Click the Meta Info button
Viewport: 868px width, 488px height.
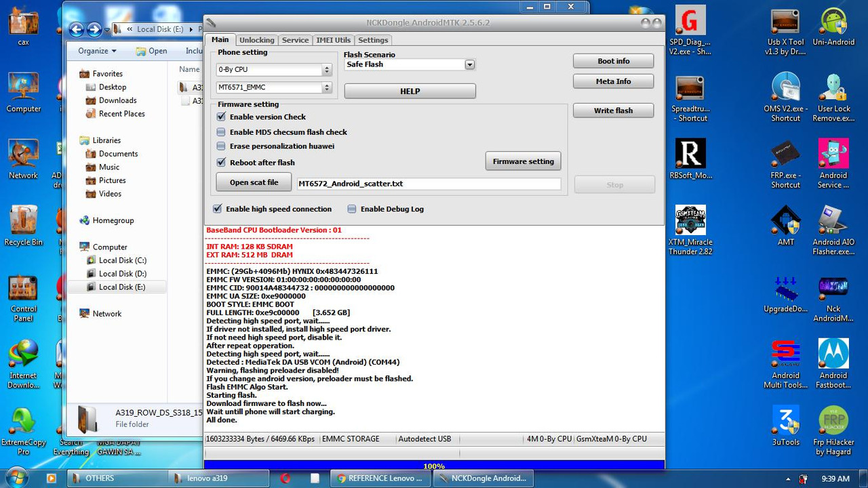[x=614, y=81]
